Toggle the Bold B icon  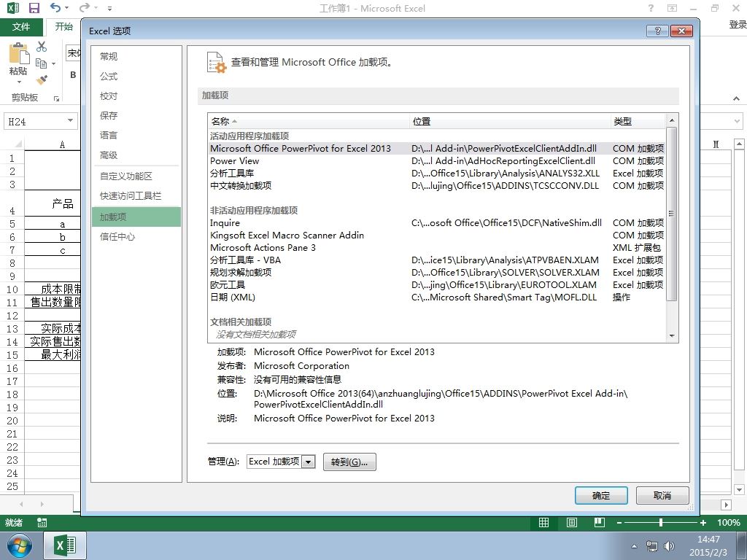tap(73, 75)
